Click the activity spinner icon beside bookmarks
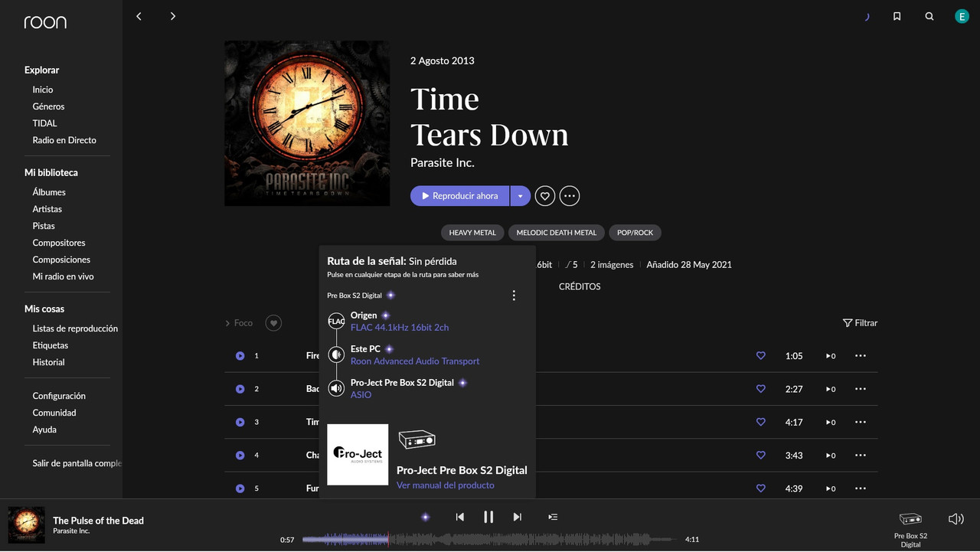 867,16
